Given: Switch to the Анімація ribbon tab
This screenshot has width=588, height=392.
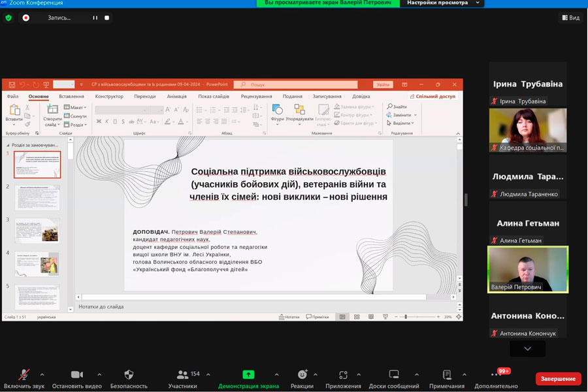Looking at the screenshot, I should point(176,96).
